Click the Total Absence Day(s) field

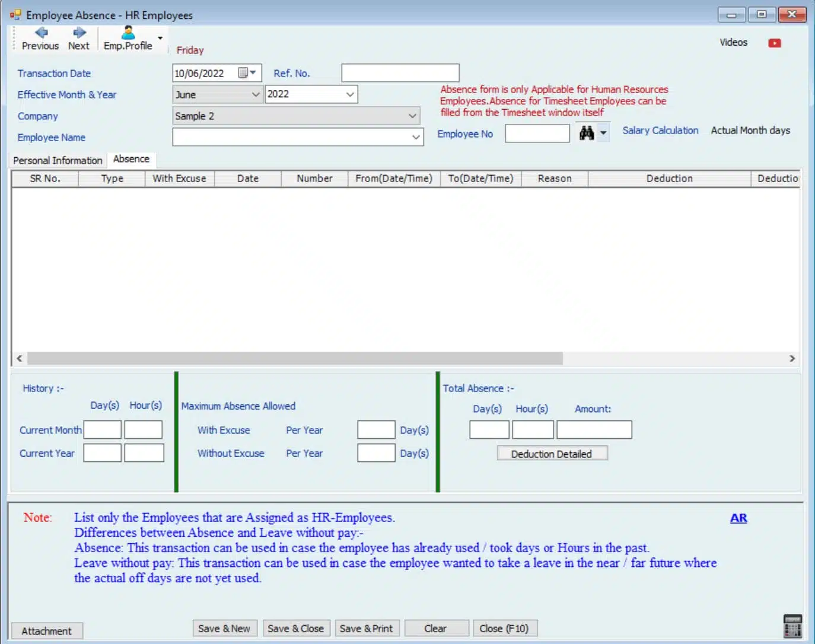coord(489,429)
